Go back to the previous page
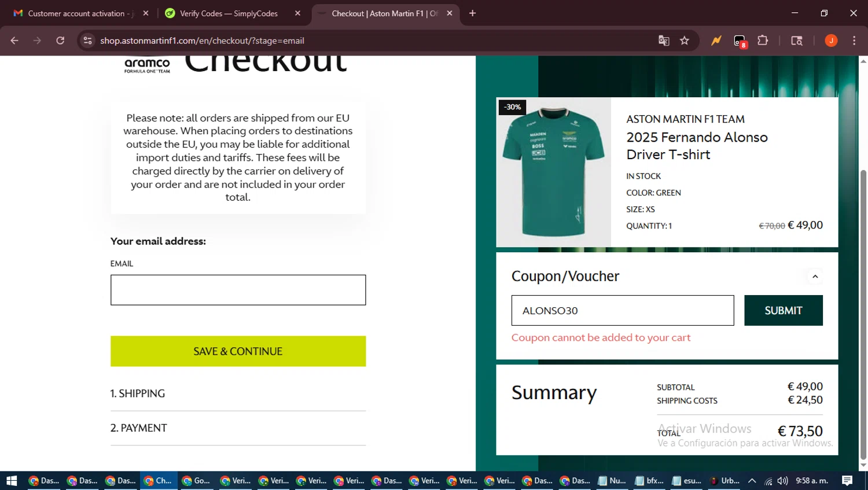Viewport: 868px width, 490px height. coord(14,40)
